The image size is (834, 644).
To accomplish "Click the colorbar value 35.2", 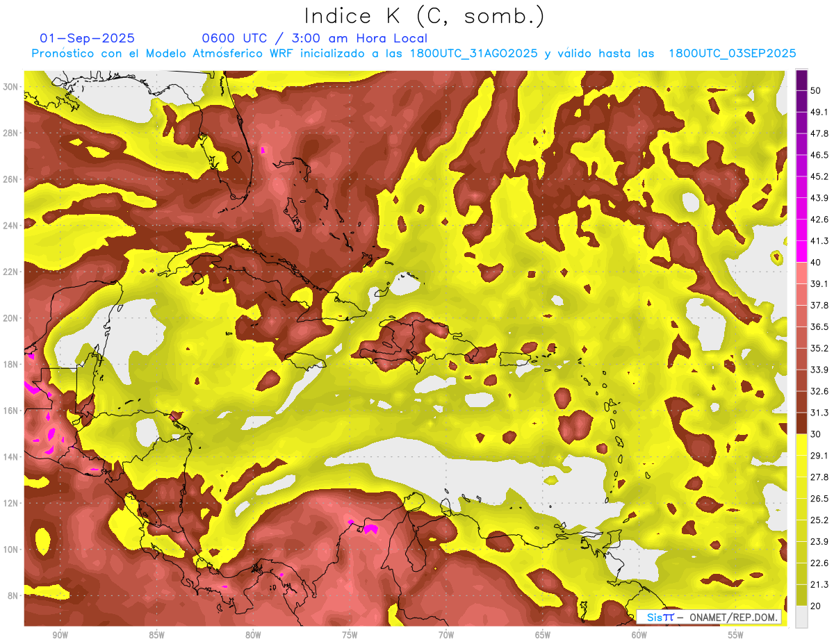I will coord(819,349).
